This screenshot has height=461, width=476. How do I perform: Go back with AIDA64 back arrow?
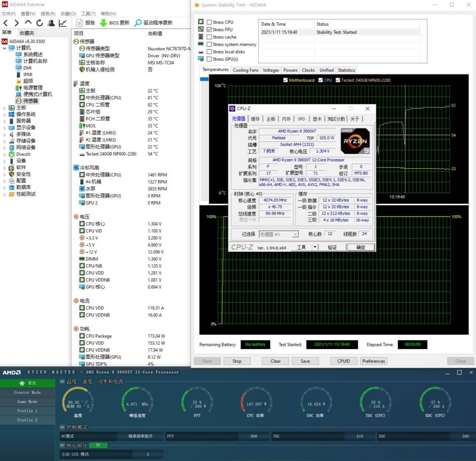[6, 23]
